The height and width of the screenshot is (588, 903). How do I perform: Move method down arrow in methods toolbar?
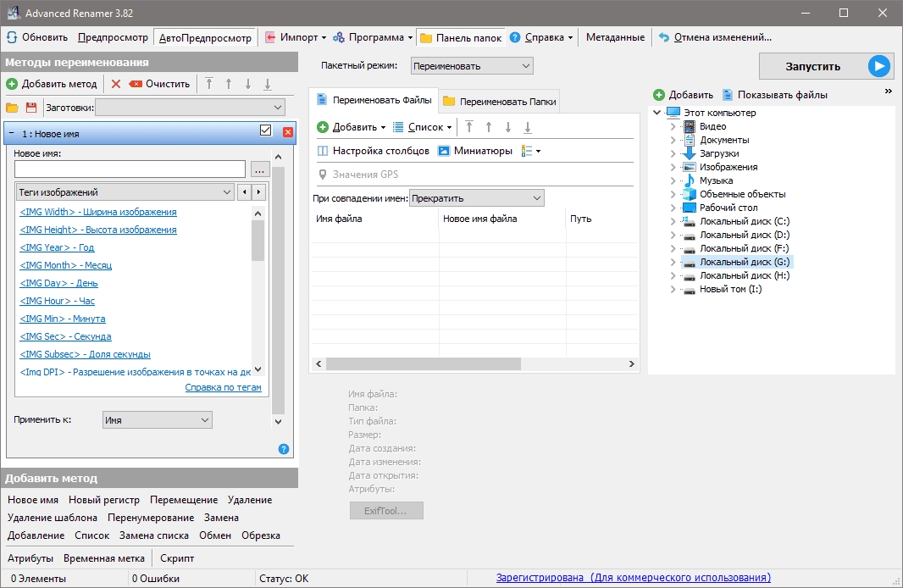tap(248, 84)
